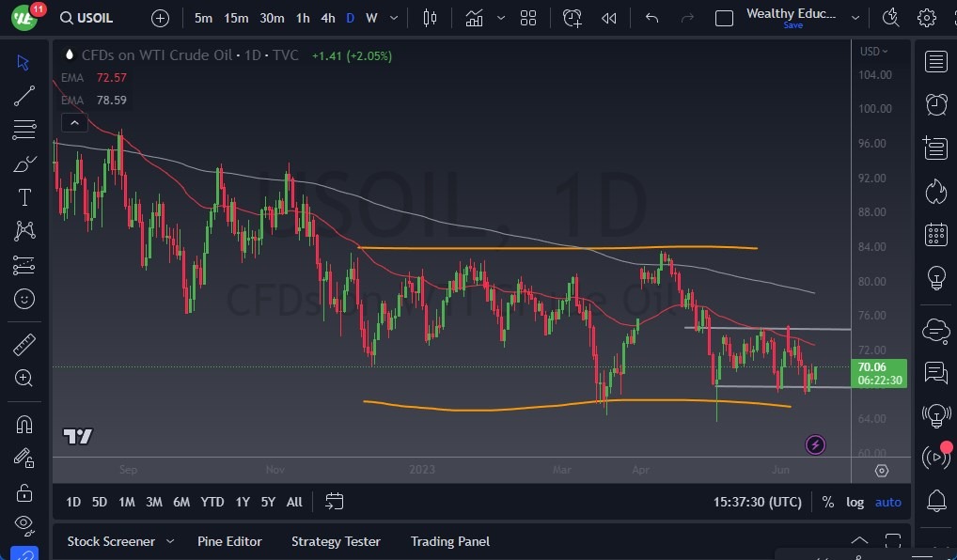Show All date range
957x560 pixels.
[x=294, y=502]
